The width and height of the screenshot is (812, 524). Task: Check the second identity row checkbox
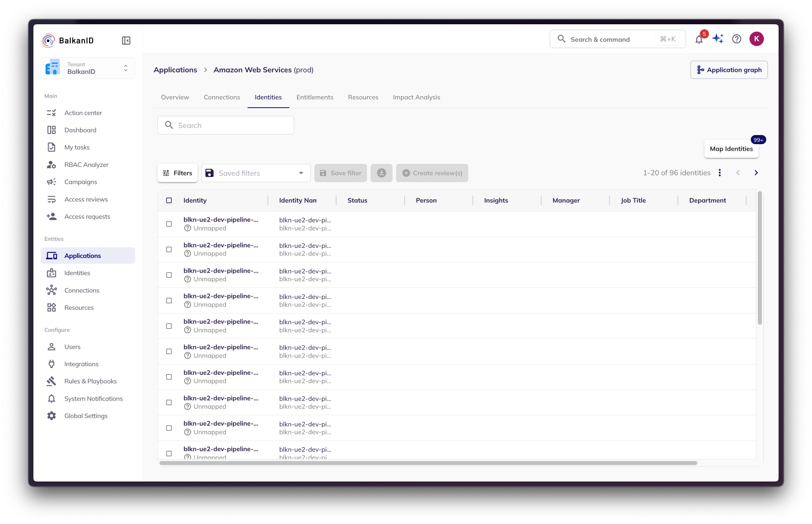point(169,249)
